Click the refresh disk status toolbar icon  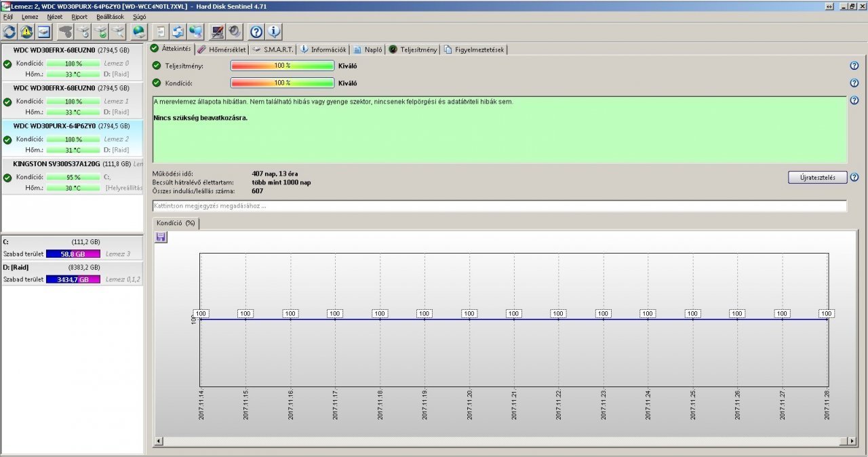[10, 31]
